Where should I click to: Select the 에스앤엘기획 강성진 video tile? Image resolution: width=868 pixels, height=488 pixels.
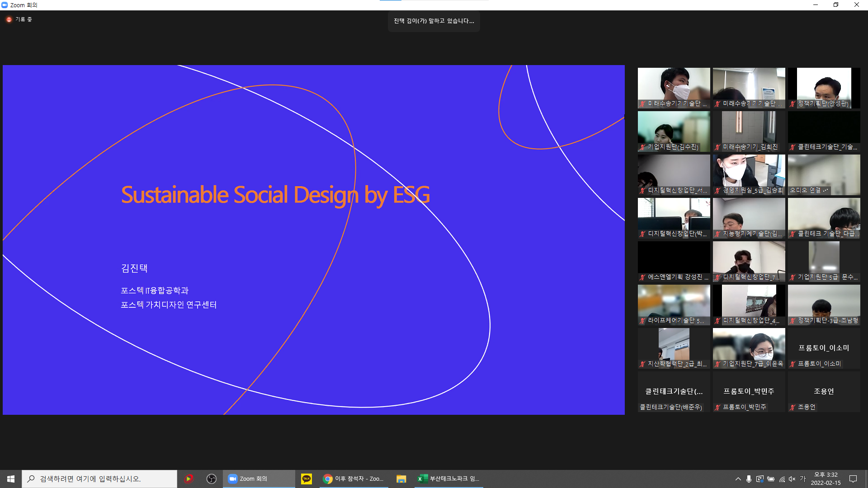[674, 262]
